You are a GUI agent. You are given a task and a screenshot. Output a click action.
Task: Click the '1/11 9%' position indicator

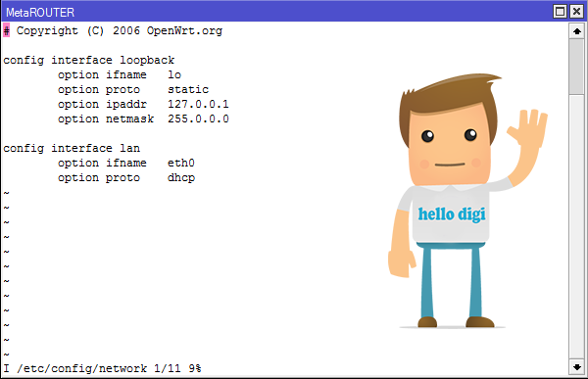(177, 368)
